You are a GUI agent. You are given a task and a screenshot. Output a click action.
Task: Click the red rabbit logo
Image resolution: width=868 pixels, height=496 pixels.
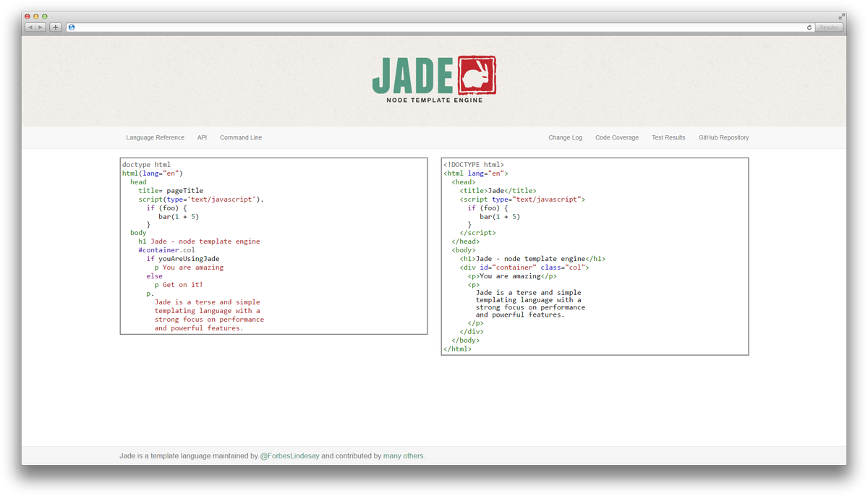click(x=477, y=75)
